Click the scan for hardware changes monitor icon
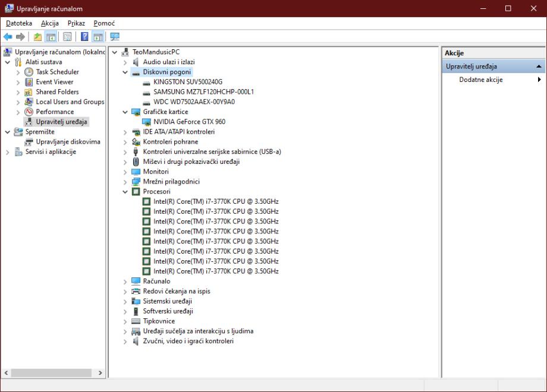 [x=114, y=37]
